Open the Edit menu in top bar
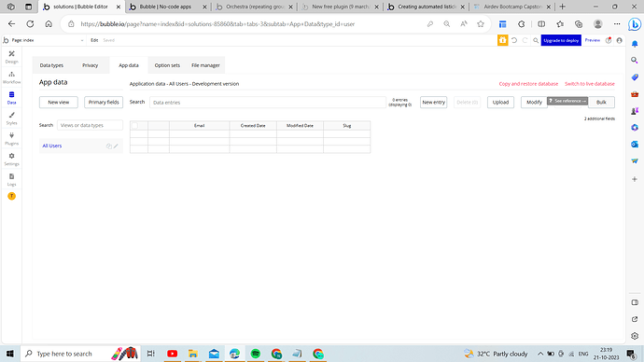The image size is (644, 362). pyautogui.click(x=94, y=40)
